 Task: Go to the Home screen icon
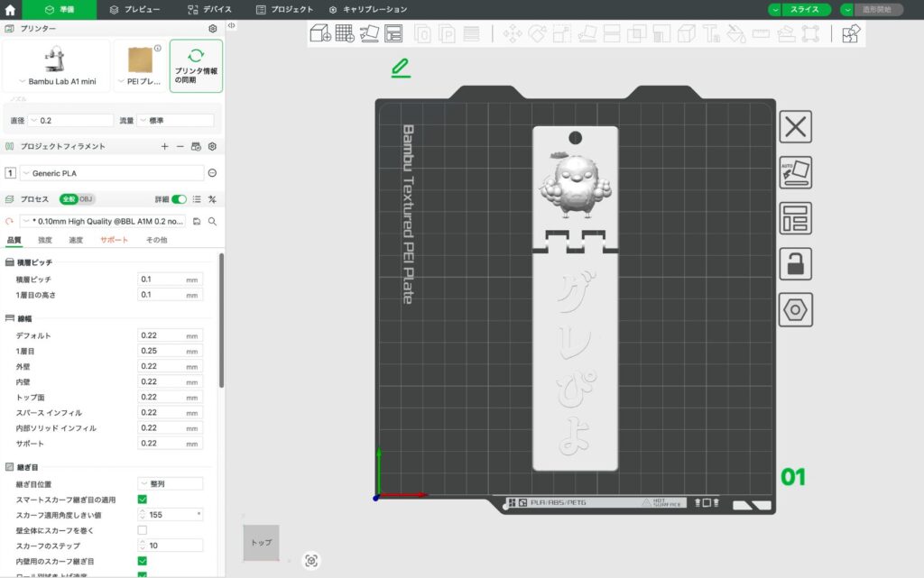tap(10, 9)
